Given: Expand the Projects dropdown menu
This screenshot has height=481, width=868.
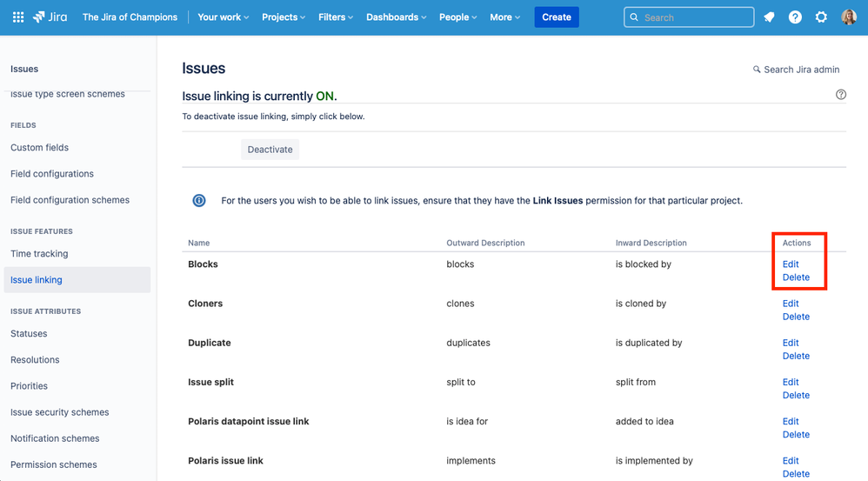Looking at the screenshot, I should tap(284, 17).
